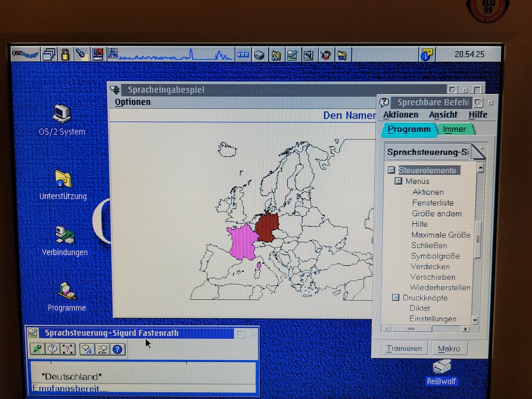Click the Trainieren button
Screen dimensions: 532x399
[x=404, y=348]
